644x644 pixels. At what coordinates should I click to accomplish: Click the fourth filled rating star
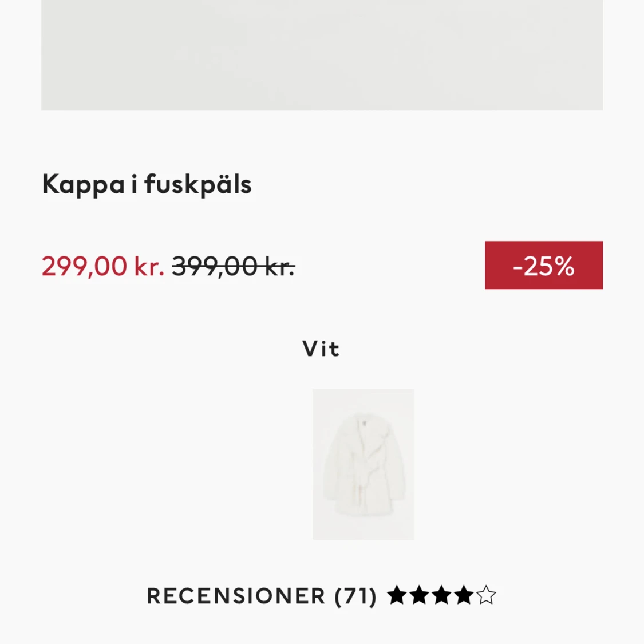coord(464,595)
